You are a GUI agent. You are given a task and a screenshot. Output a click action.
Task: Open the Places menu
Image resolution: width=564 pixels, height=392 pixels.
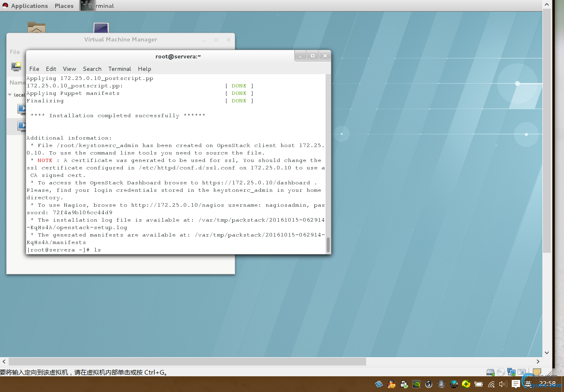click(64, 6)
